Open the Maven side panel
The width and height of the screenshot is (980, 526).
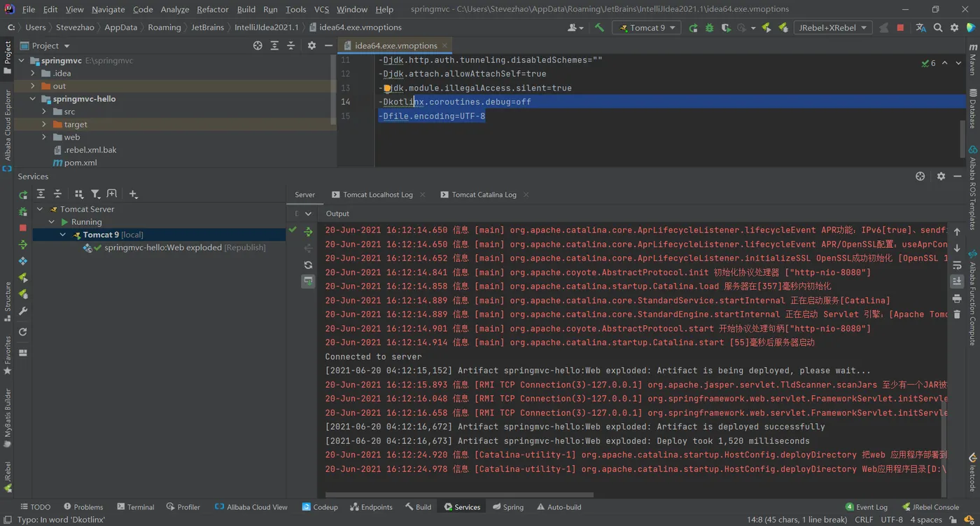972,61
